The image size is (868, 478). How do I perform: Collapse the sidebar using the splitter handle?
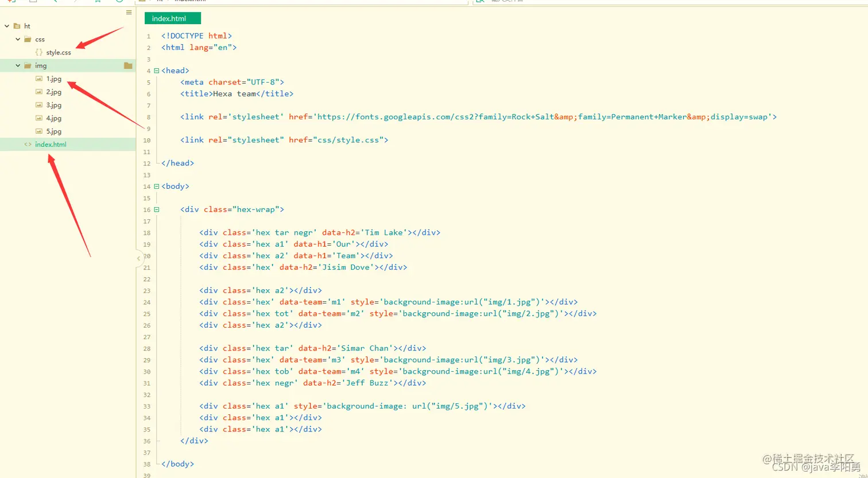[x=138, y=258]
